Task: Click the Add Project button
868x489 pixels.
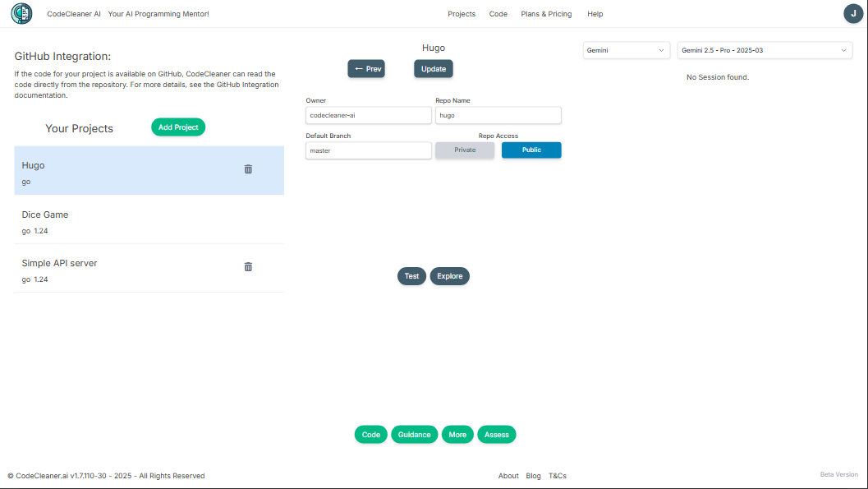Action: [178, 127]
